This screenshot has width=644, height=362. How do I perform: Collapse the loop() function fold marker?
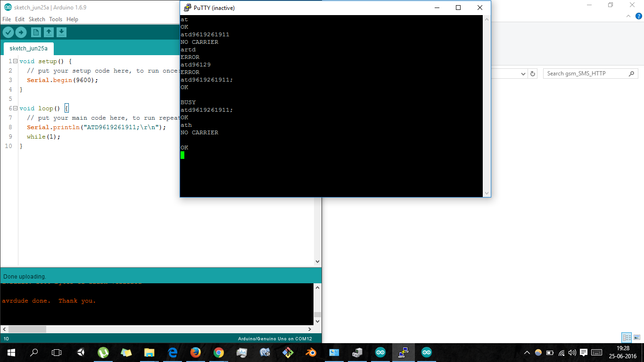pyautogui.click(x=16, y=108)
